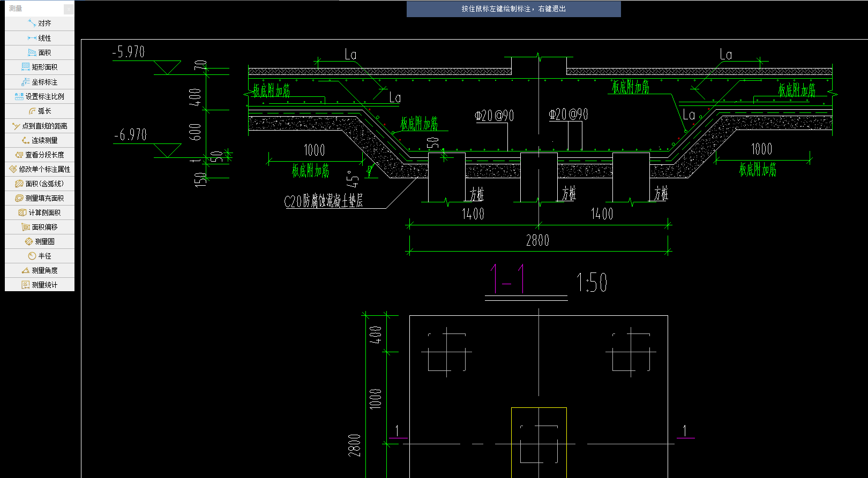Click the -5.970 elevation label

pyautogui.click(x=128, y=52)
